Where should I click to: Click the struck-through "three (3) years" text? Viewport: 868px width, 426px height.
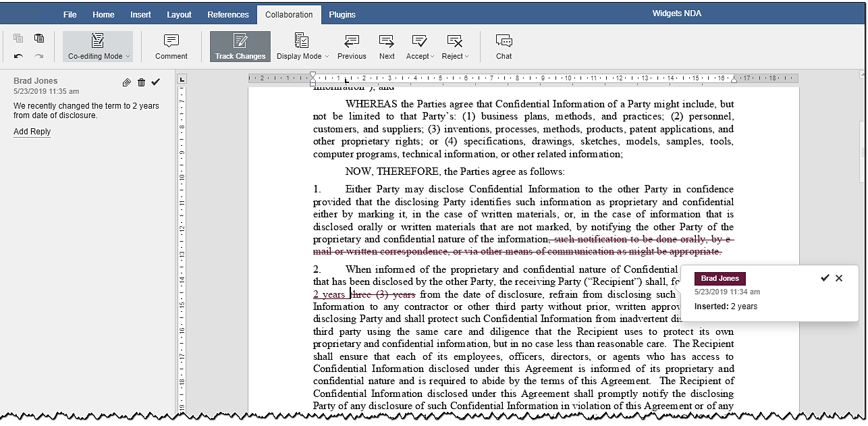pyautogui.click(x=383, y=294)
